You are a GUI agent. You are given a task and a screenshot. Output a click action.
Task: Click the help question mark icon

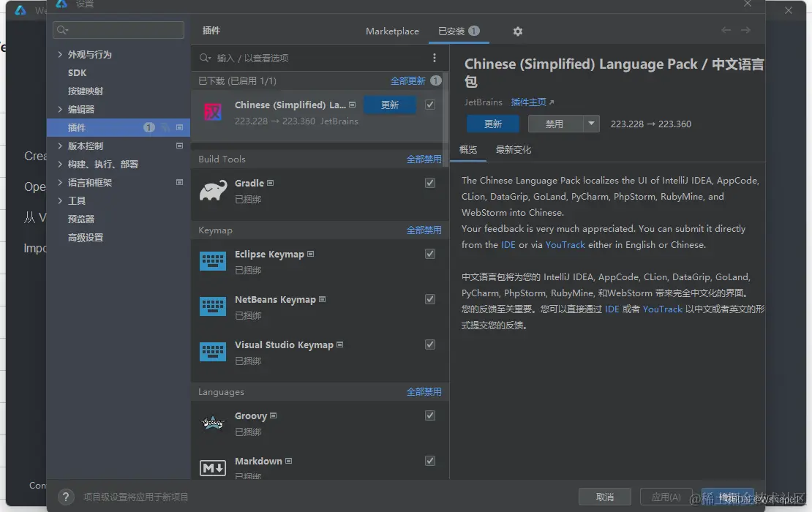point(66,497)
